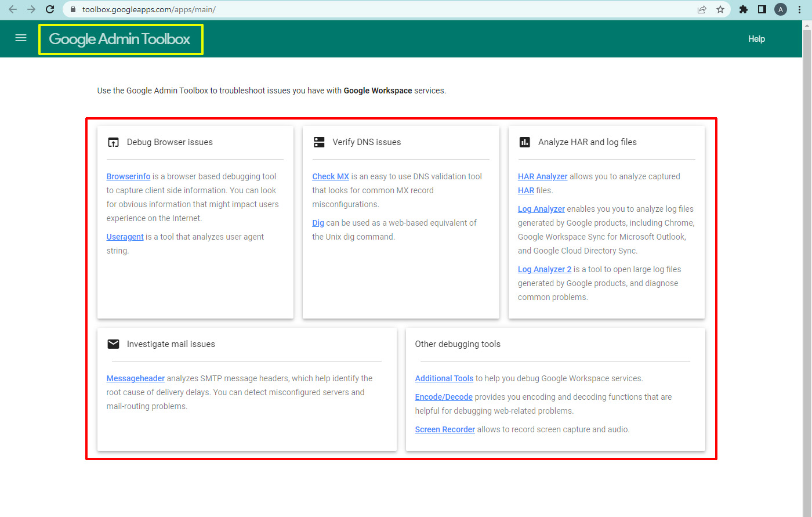Open the hamburger navigation menu
Image resolution: width=812 pixels, height=517 pixels.
[x=21, y=38]
